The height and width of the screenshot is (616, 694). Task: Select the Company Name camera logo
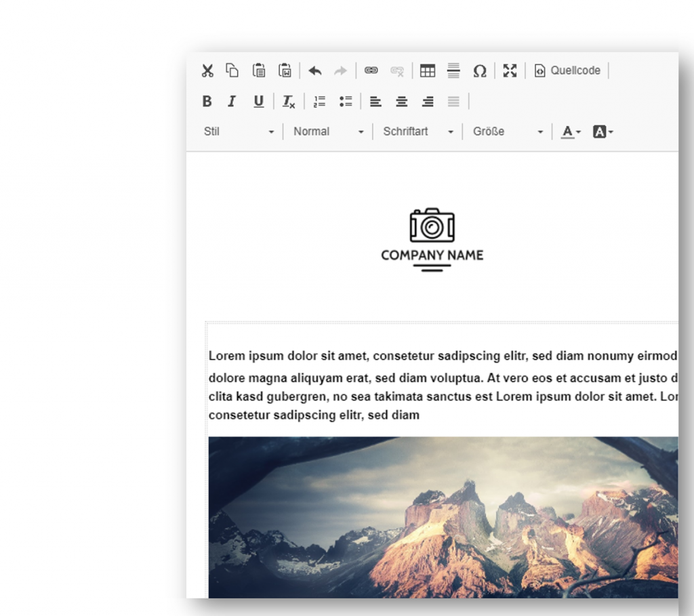tap(432, 239)
